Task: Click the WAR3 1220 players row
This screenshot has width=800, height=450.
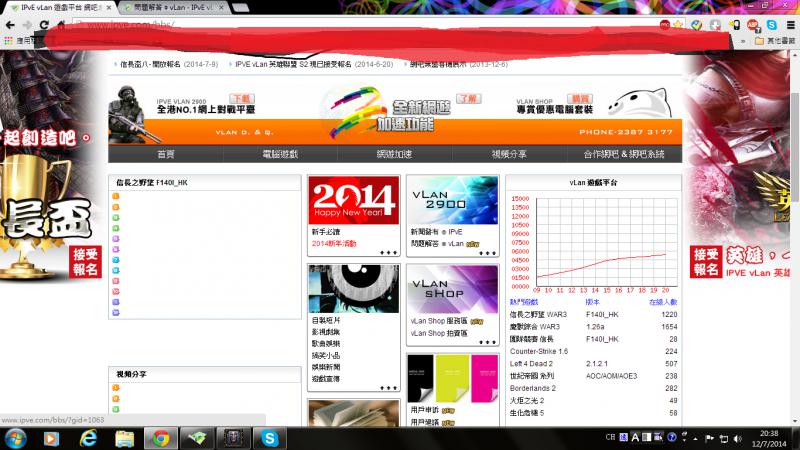Action: pos(593,314)
